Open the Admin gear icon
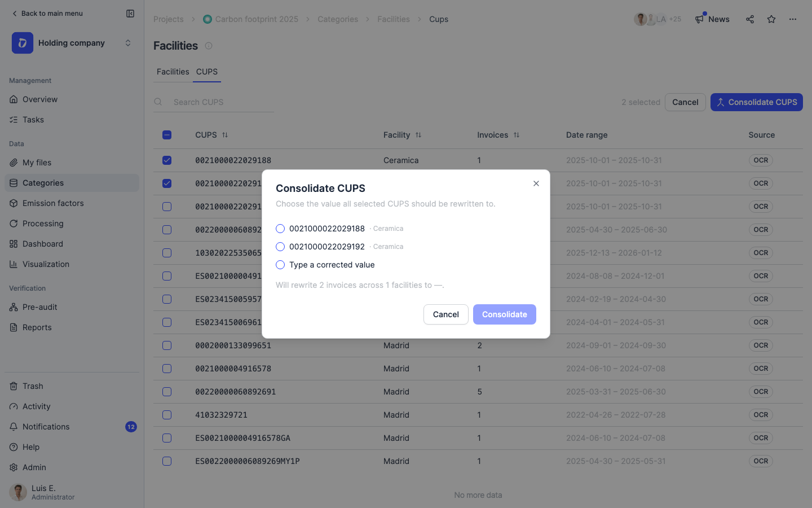The height and width of the screenshot is (508, 812). click(x=14, y=467)
